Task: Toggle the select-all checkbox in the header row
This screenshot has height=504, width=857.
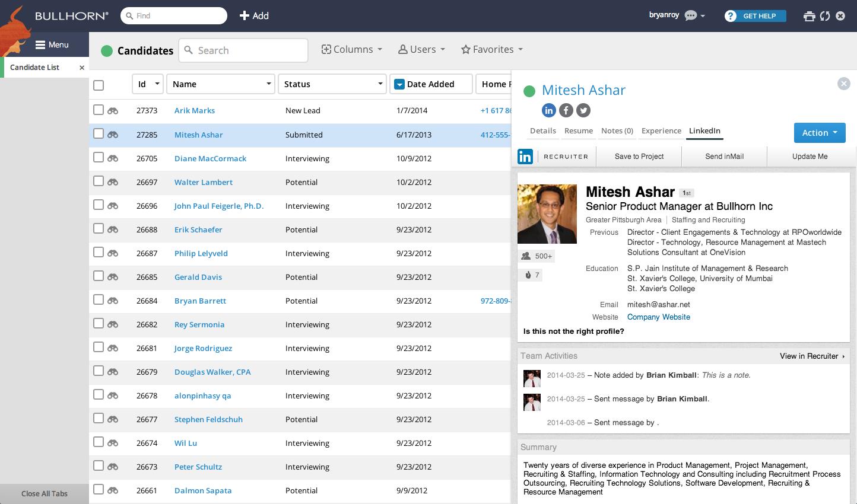Action: [x=99, y=85]
